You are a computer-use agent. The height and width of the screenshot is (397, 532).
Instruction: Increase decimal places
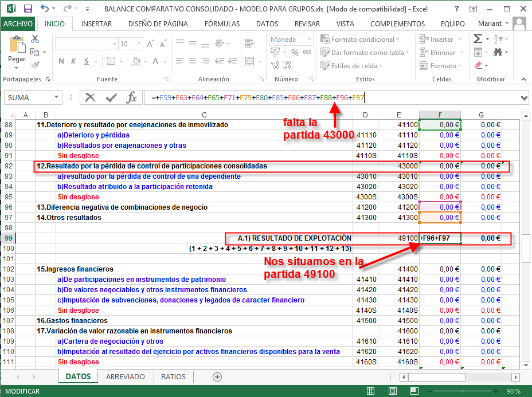275,65
